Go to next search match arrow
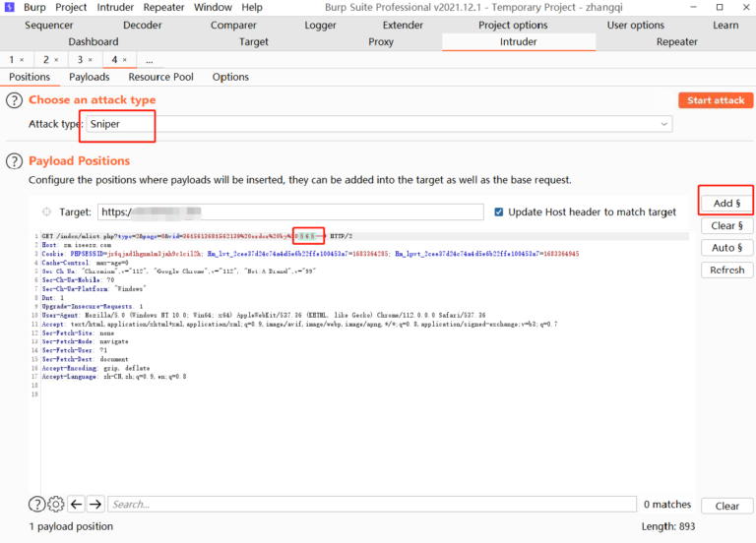The width and height of the screenshot is (756, 543). click(94, 505)
